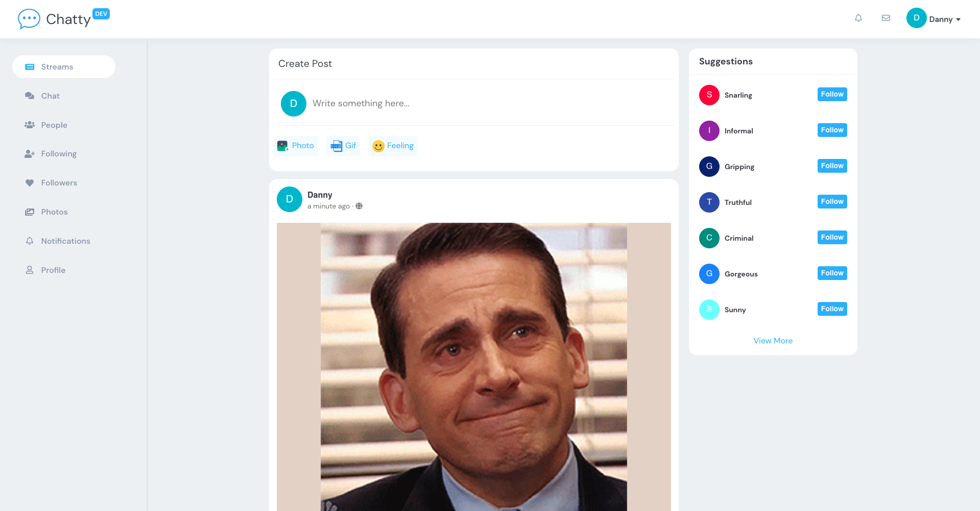The image size is (980, 511).
Task: Insert a Gif into the post
Action: click(x=343, y=146)
